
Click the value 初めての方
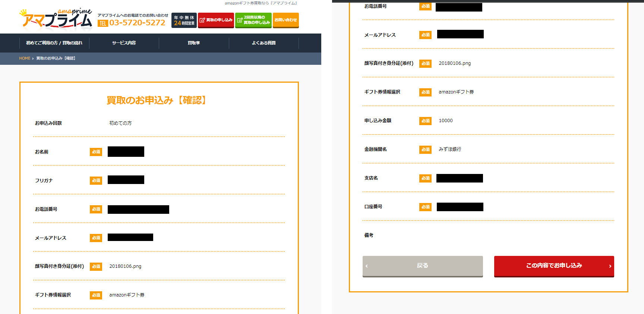pyautogui.click(x=120, y=123)
